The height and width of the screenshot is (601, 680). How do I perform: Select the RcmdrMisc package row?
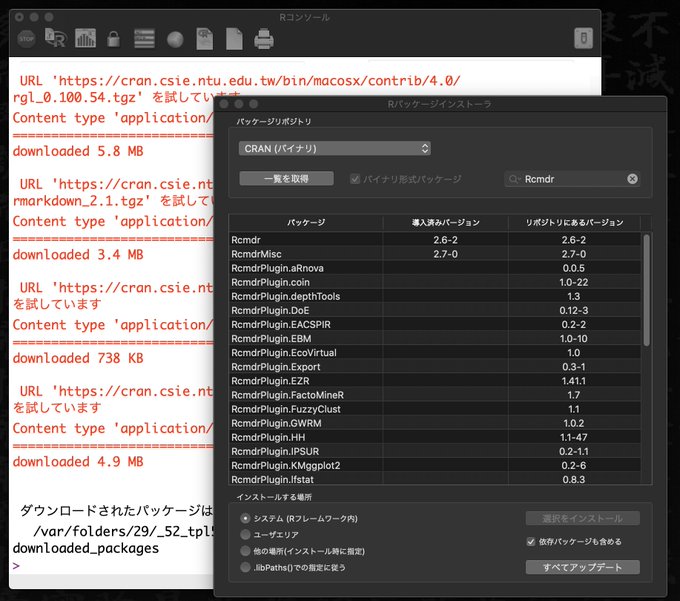(x=435, y=254)
